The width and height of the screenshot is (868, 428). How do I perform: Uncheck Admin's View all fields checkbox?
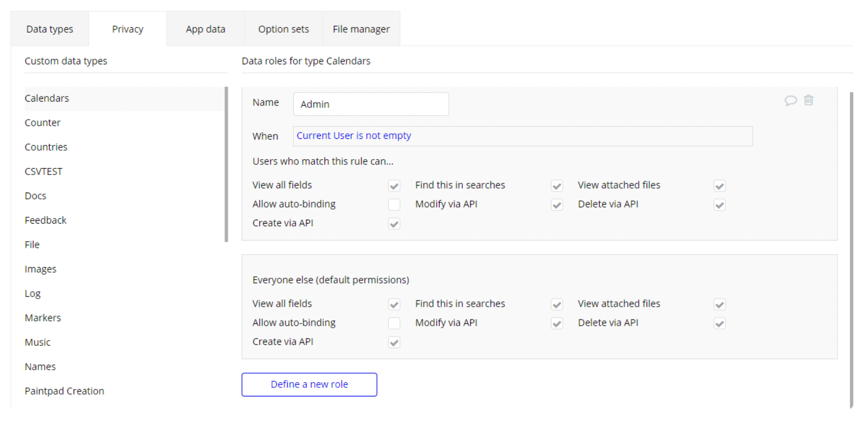pos(394,186)
